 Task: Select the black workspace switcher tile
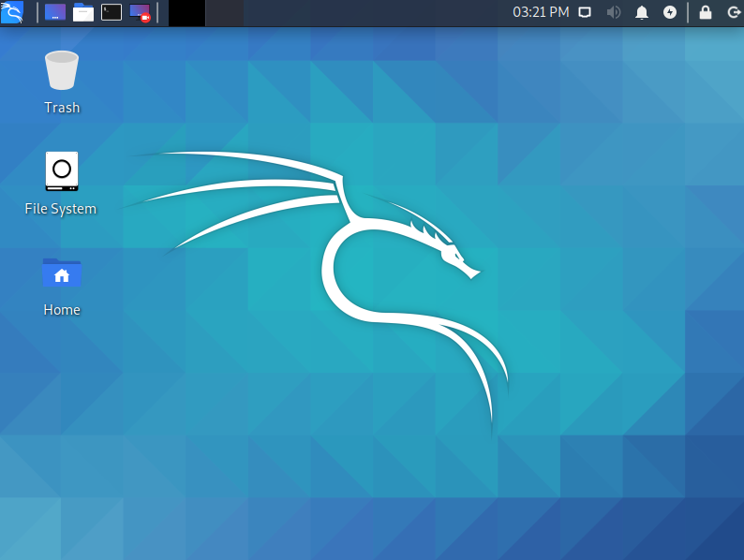[x=187, y=13]
